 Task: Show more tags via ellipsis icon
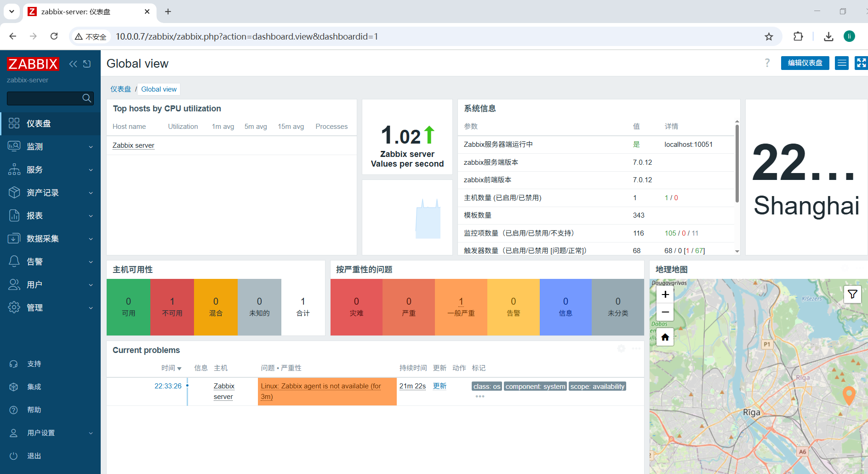480,396
